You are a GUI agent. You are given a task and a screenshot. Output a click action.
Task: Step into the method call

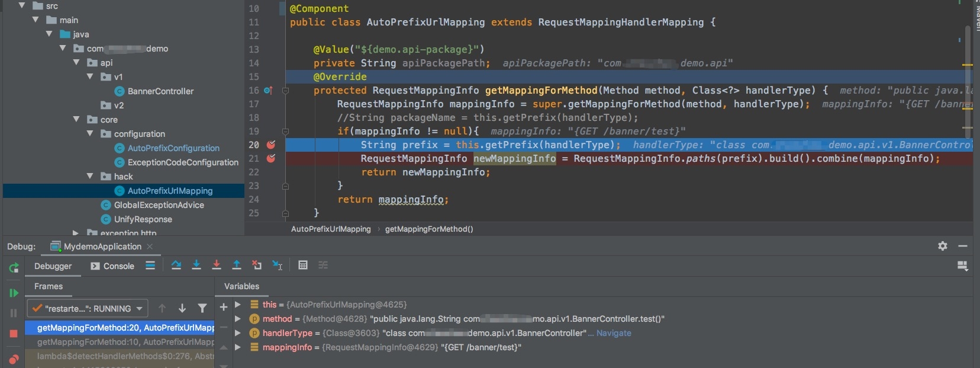point(196,265)
